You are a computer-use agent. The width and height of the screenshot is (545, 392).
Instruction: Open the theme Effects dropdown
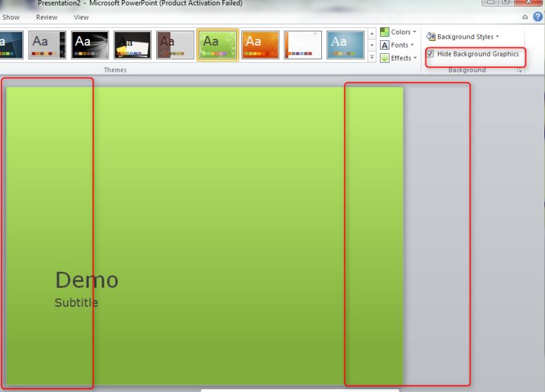point(398,58)
